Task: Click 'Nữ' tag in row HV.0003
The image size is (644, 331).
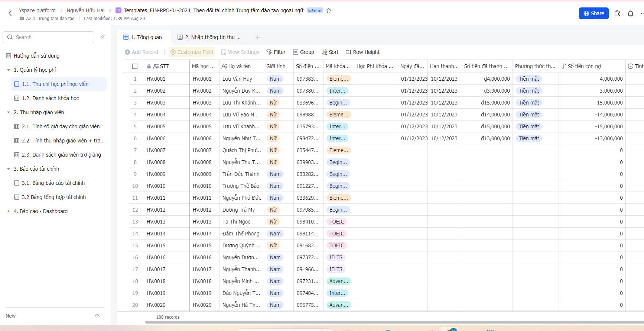Action: click(x=273, y=103)
